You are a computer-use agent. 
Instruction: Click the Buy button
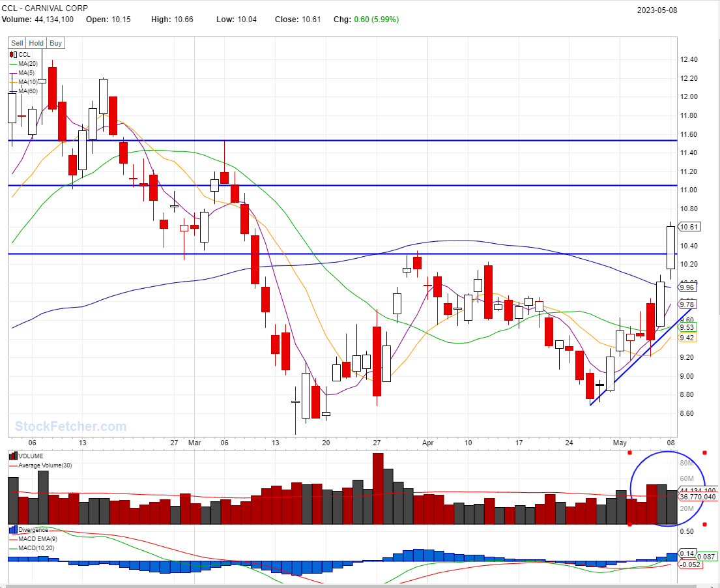pos(55,43)
